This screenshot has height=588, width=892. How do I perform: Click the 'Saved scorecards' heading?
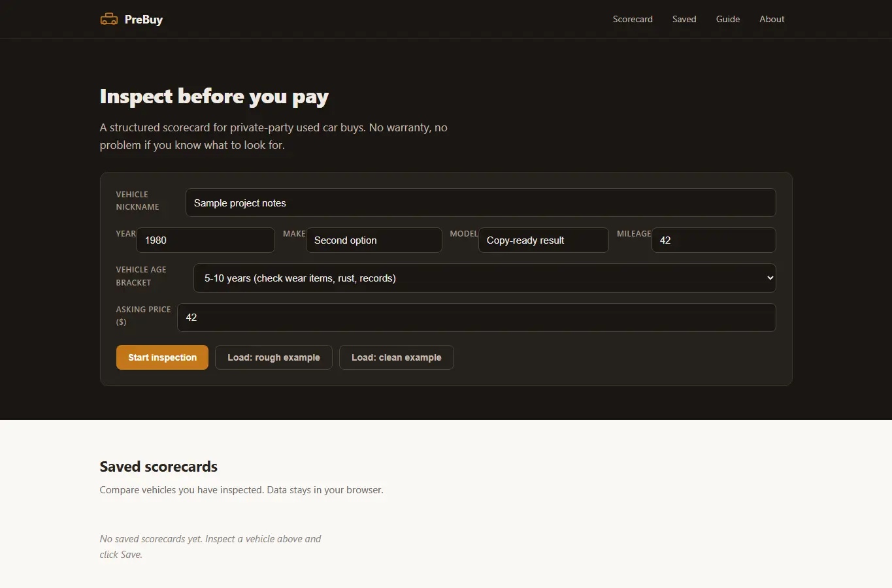tap(159, 466)
